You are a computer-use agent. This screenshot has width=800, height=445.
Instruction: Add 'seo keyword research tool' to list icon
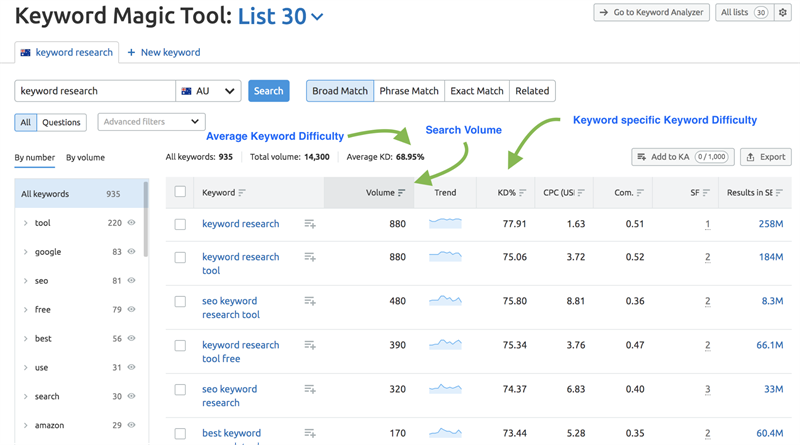click(x=310, y=301)
